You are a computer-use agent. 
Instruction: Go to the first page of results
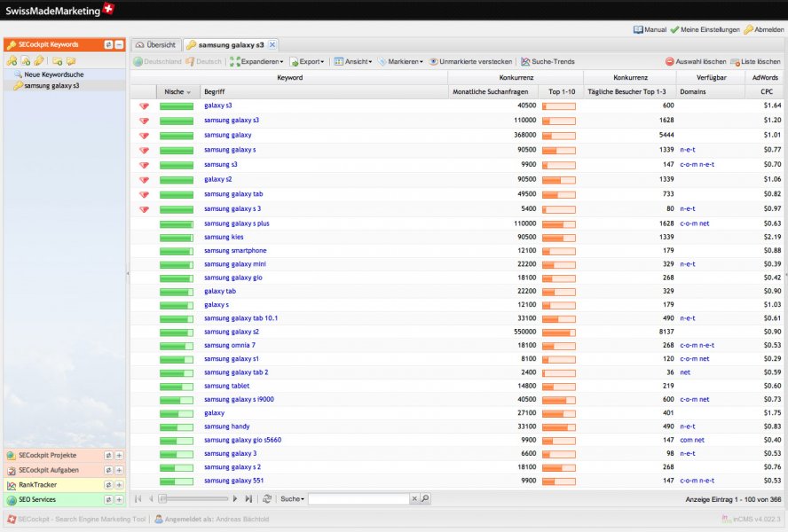138,499
